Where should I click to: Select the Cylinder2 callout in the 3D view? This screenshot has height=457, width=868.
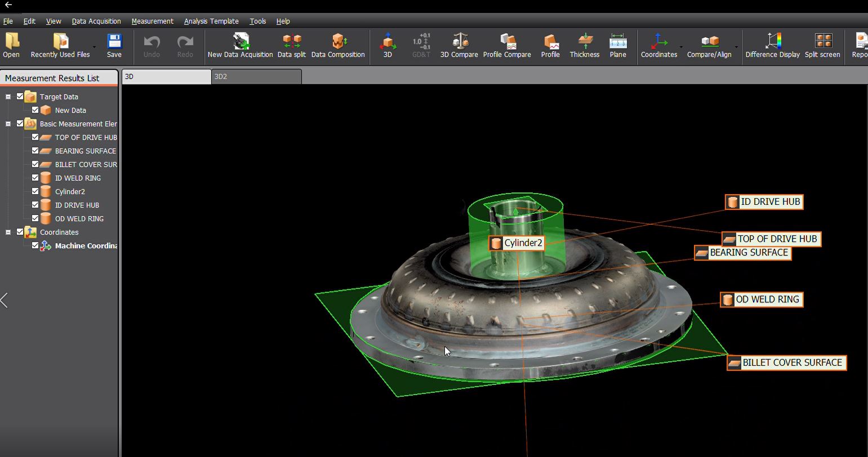tap(517, 243)
